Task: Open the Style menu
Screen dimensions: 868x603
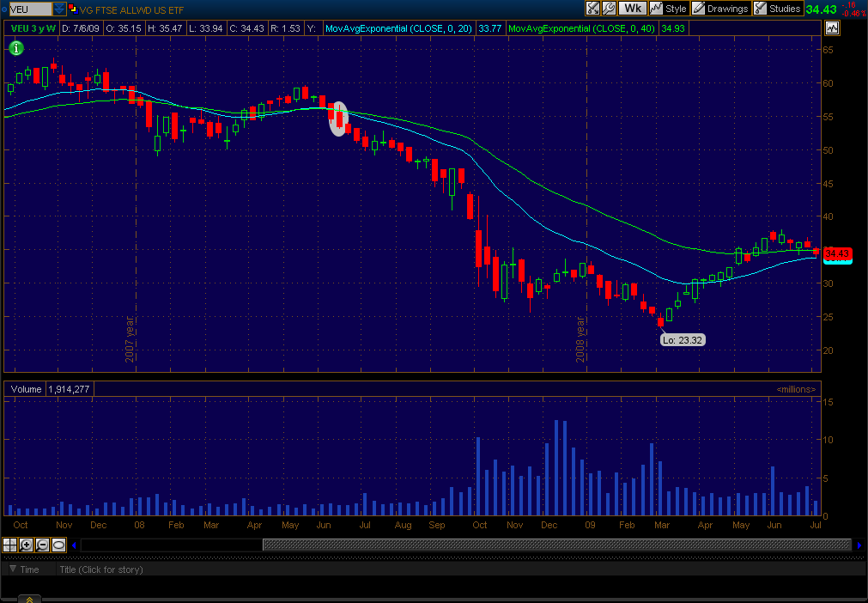Action: tap(669, 9)
